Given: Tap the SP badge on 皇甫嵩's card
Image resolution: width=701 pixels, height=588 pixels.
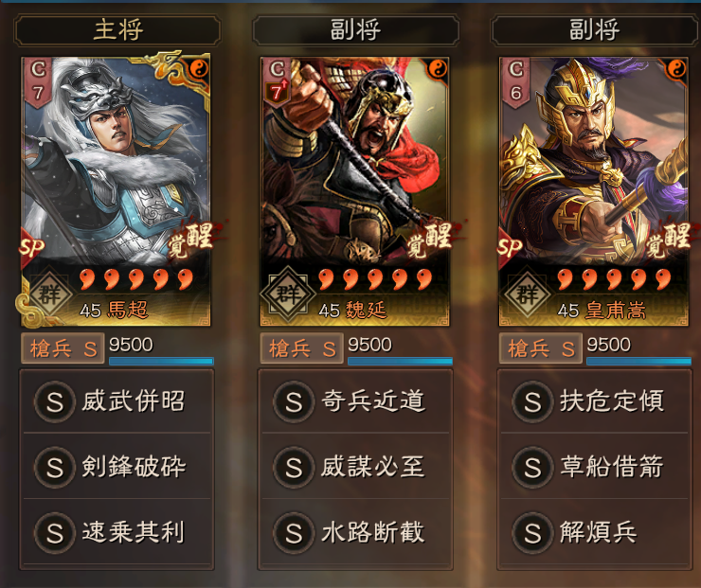Looking at the screenshot, I should click(510, 247).
